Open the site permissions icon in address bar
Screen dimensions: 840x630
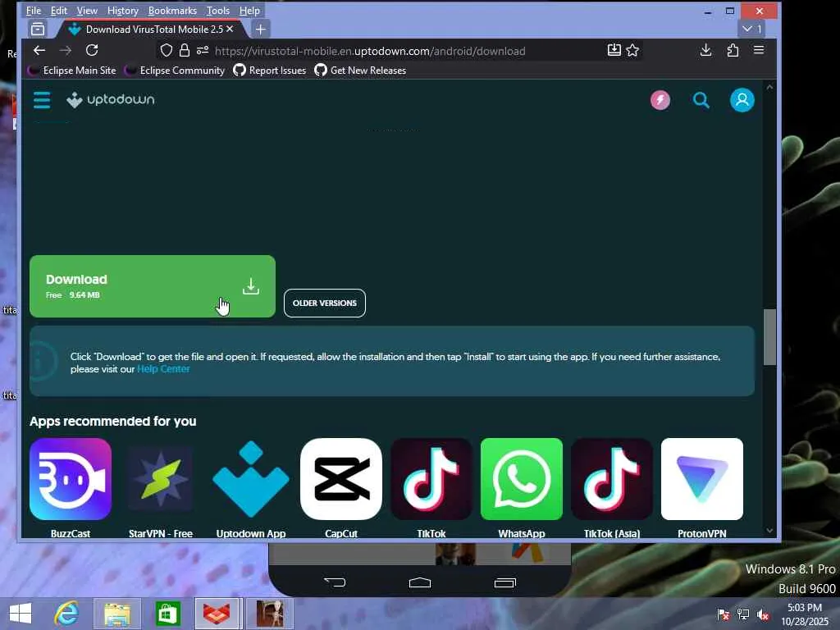203,50
